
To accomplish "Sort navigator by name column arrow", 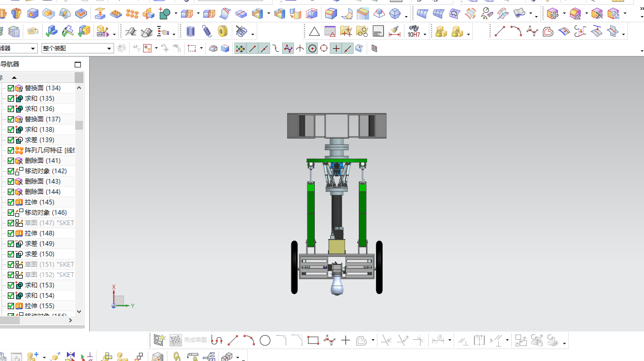I will [x=14, y=77].
